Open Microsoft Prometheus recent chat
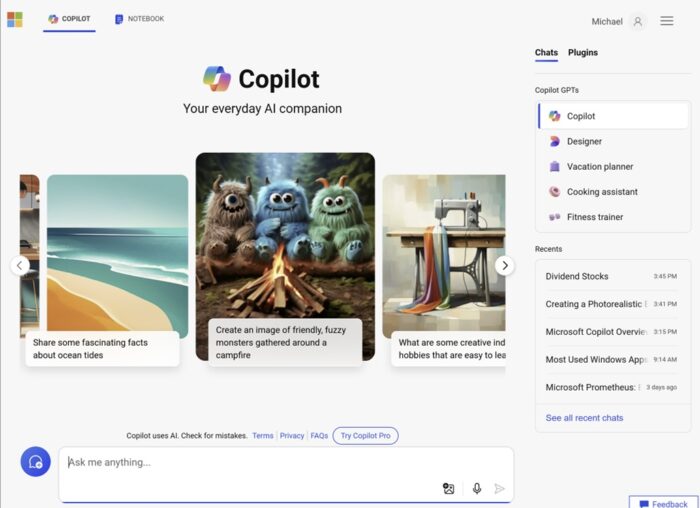This screenshot has height=508, width=700. click(x=611, y=387)
